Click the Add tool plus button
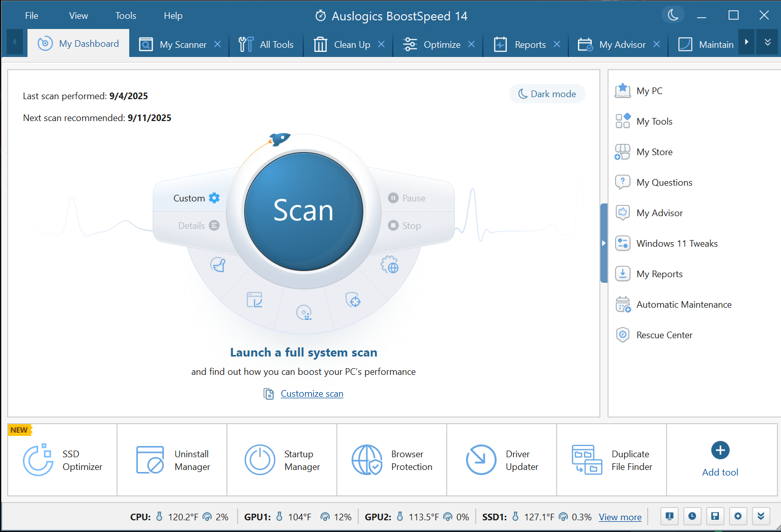 click(720, 451)
